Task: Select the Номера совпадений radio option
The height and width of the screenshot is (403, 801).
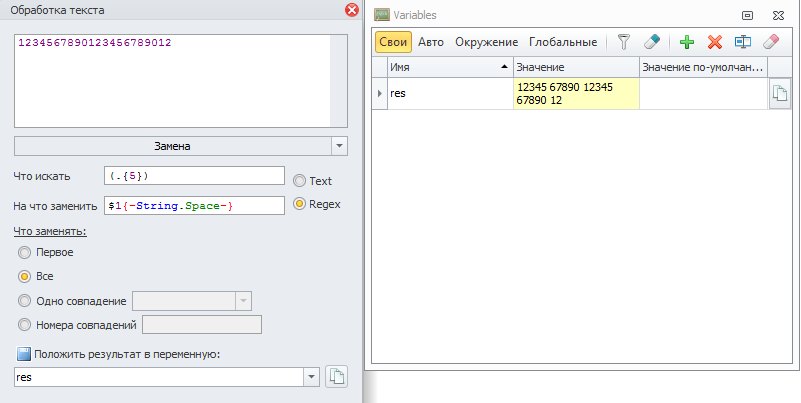Action: pos(24,325)
